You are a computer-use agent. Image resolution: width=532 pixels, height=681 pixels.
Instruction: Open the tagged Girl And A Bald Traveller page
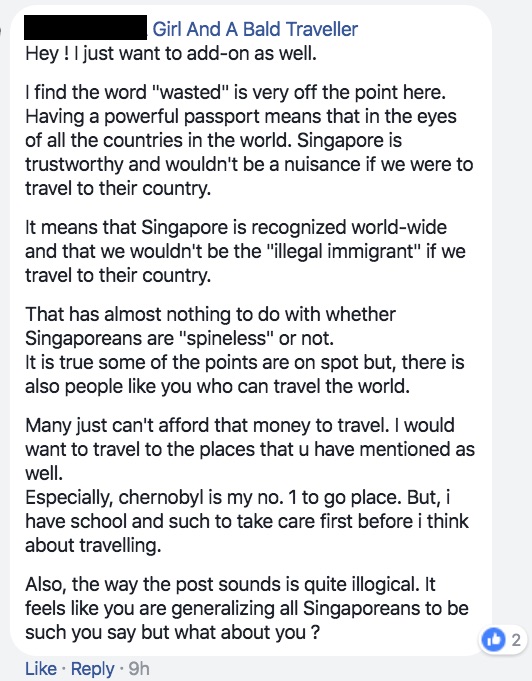pos(255,29)
